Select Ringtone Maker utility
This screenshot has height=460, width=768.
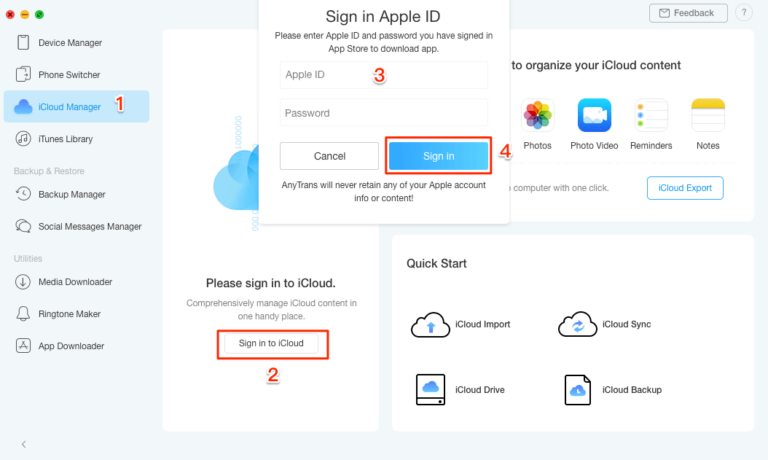[x=69, y=314]
